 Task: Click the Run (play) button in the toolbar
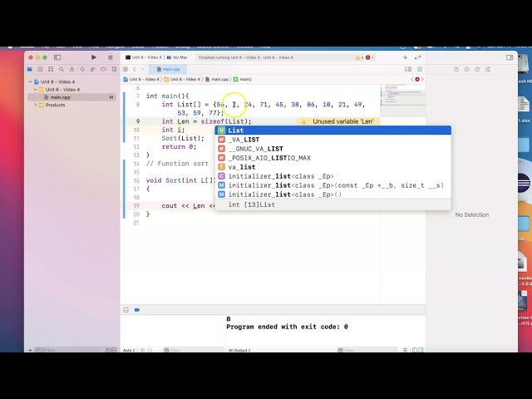pyautogui.click(x=94, y=57)
